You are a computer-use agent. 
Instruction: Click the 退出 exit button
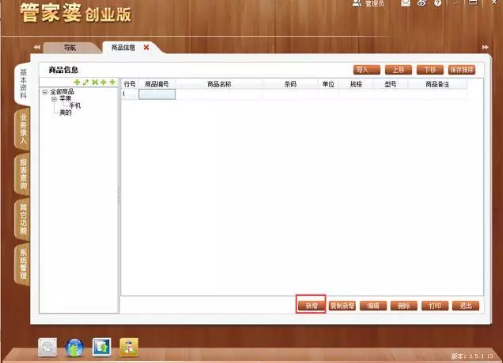[466, 306]
